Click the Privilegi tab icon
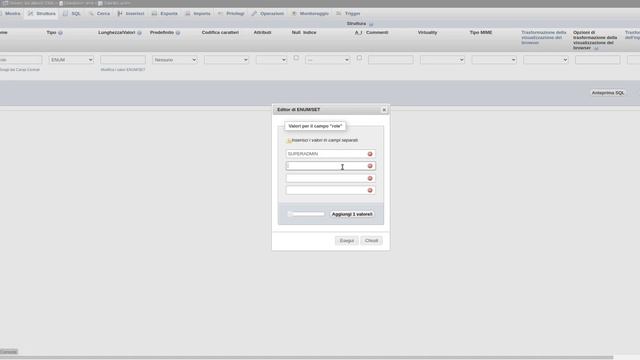 (220, 13)
